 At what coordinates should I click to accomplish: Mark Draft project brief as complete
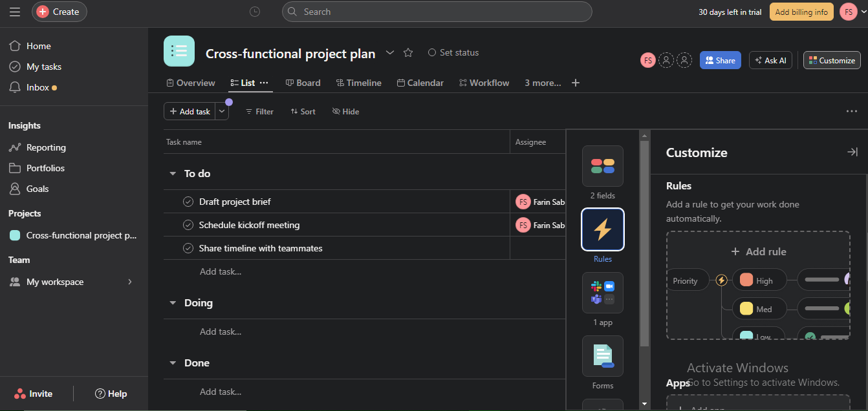pos(188,202)
